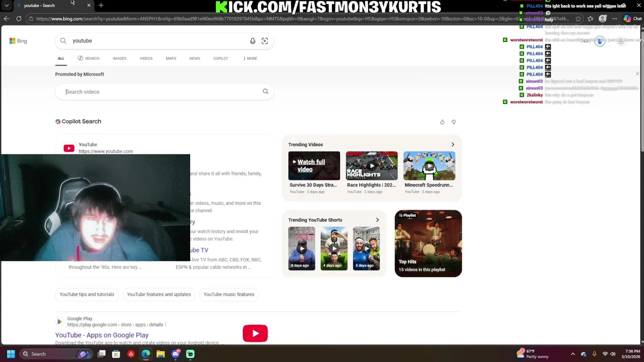The image size is (644, 362).
Task: Click the microphone voice search icon
Action: (253, 41)
